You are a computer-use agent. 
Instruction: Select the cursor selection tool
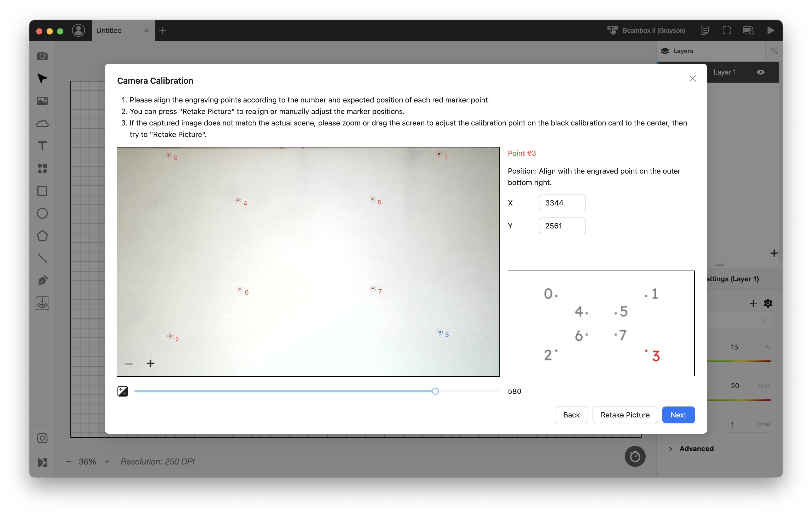42,78
